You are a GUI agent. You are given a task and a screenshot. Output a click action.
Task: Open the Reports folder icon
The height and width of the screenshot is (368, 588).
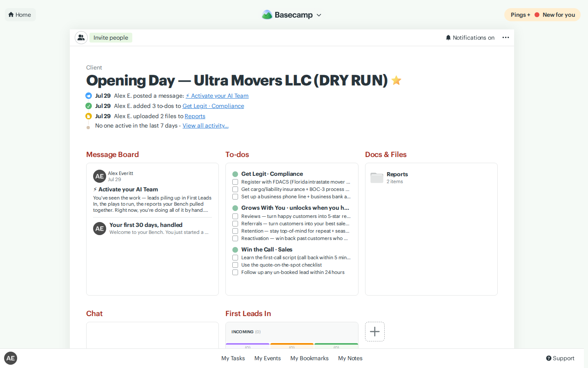[377, 177]
